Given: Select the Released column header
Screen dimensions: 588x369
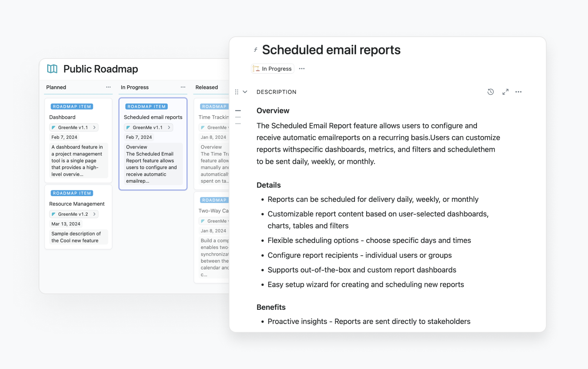Looking at the screenshot, I should click(207, 87).
